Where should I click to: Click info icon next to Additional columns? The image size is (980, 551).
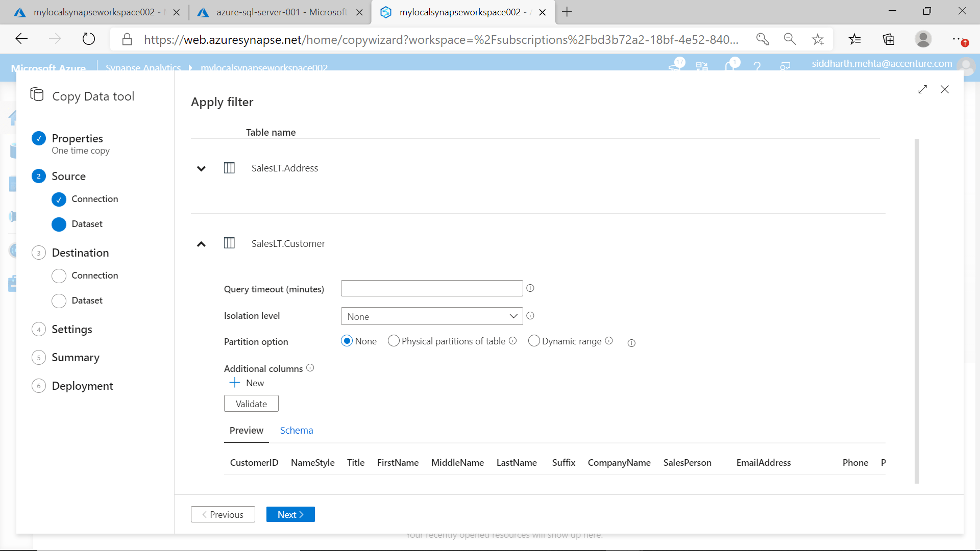tap(310, 368)
